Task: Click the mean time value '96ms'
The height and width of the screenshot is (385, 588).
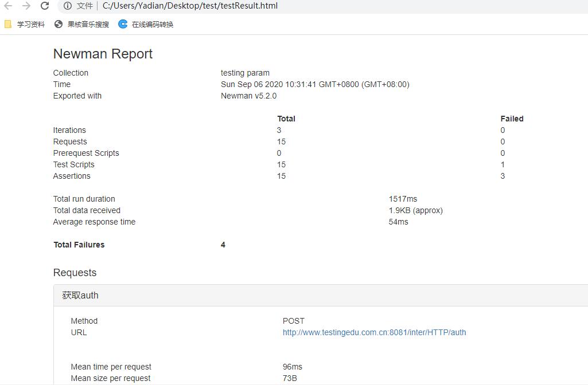Action: [292, 367]
